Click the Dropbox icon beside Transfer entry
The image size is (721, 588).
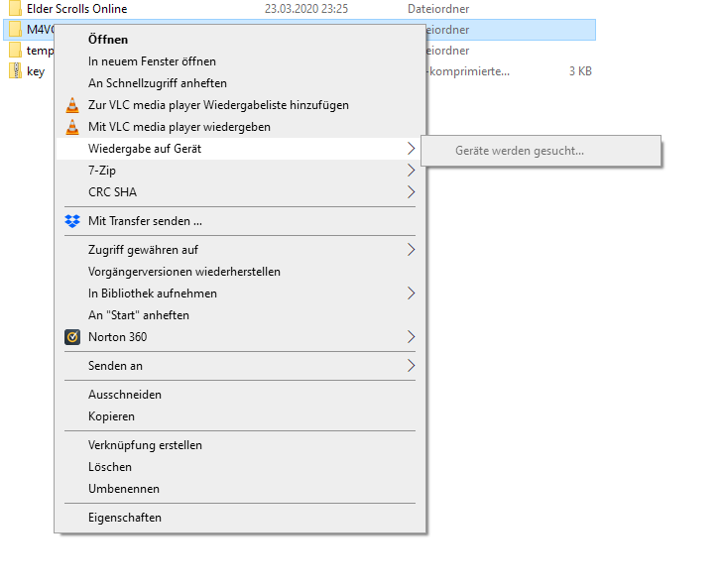[x=72, y=221]
